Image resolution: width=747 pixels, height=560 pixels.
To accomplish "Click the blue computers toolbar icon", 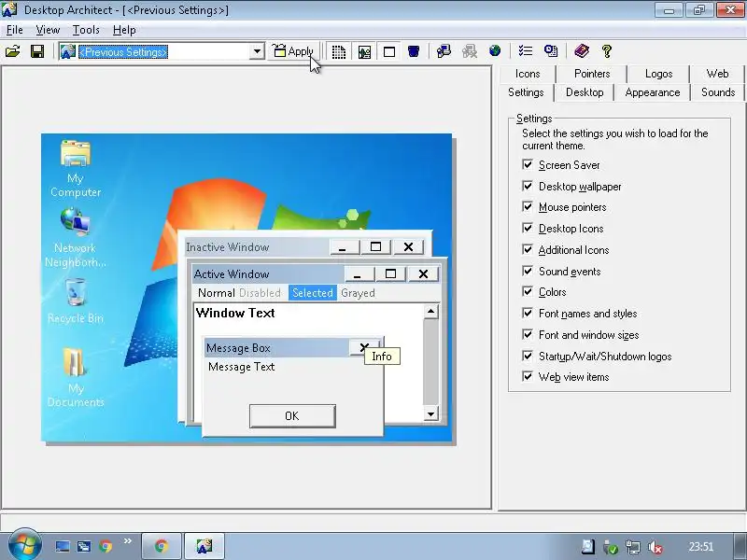I will coord(444,51).
